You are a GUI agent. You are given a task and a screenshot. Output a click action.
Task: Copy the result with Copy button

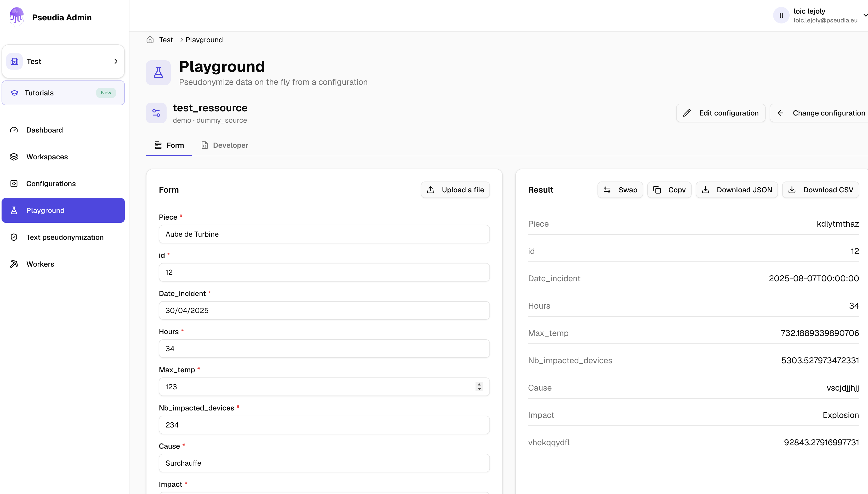pos(669,190)
